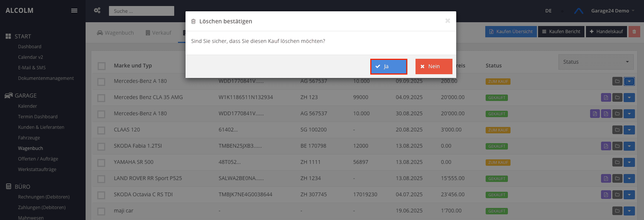Toggle the sidebar with the hamburger icon
The image size is (644, 220).
click(x=74, y=11)
